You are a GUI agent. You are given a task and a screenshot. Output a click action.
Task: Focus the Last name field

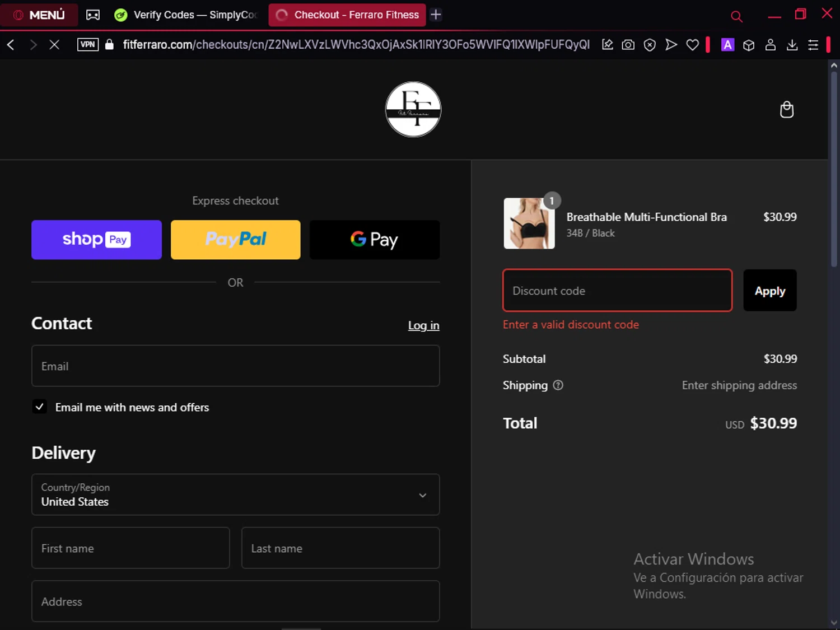(340, 548)
